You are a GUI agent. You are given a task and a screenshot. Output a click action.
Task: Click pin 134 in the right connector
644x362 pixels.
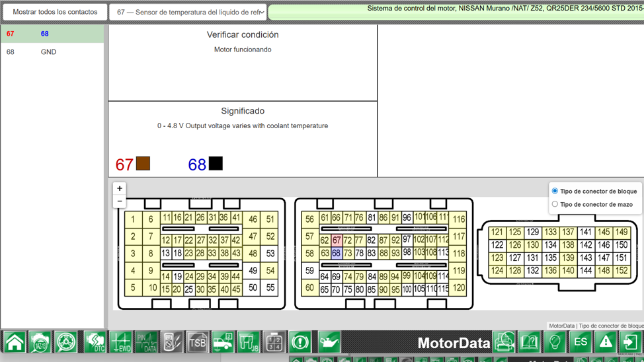[x=550, y=246]
